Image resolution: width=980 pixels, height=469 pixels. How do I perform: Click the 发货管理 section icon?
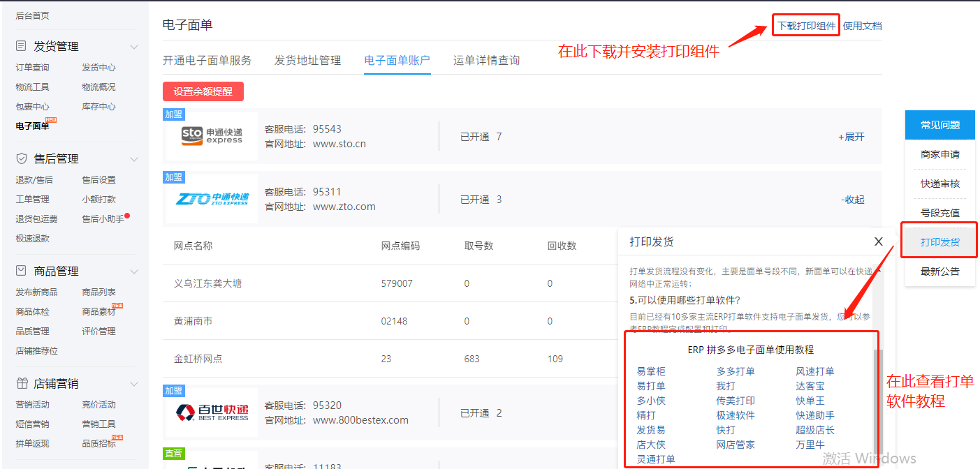[22, 46]
